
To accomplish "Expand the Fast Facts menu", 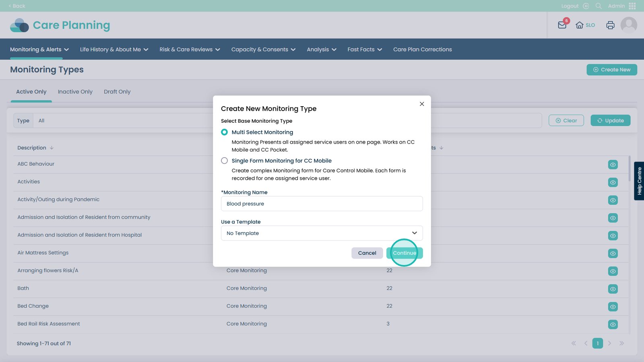I will [x=365, y=49].
